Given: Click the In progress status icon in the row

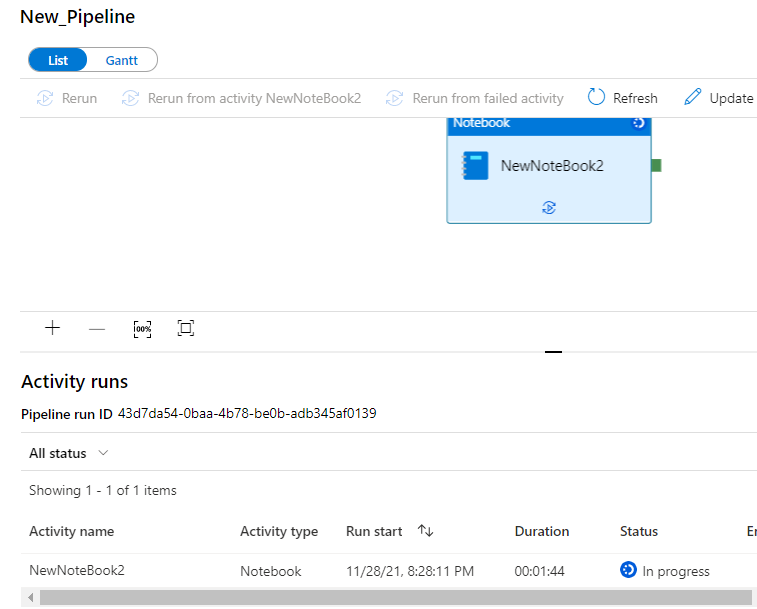Looking at the screenshot, I should pyautogui.click(x=628, y=570).
